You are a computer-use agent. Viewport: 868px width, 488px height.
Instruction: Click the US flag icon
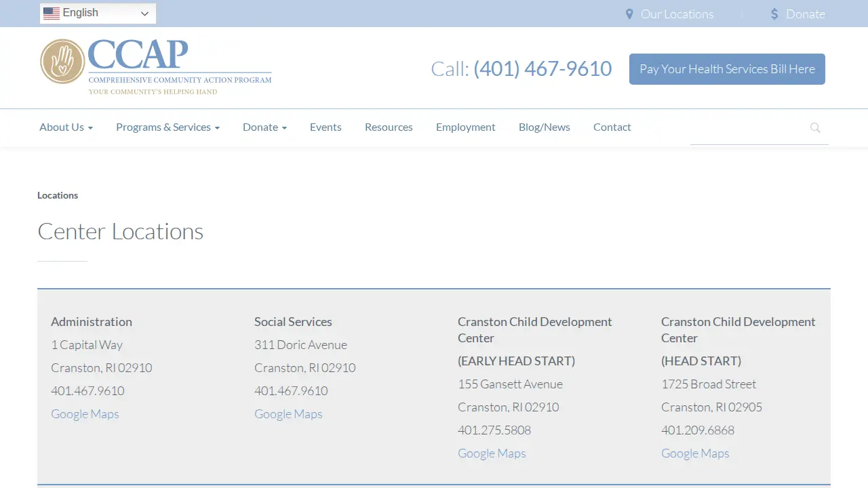click(52, 13)
